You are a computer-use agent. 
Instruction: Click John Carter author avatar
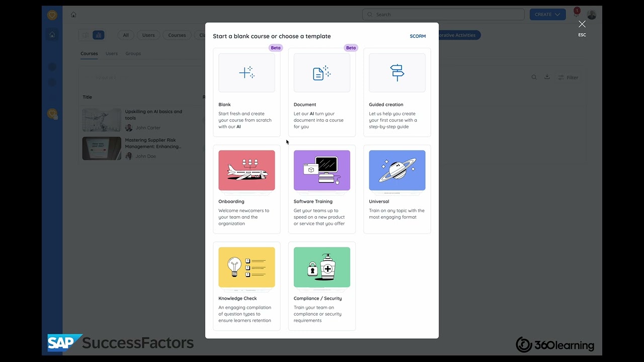[x=129, y=128]
